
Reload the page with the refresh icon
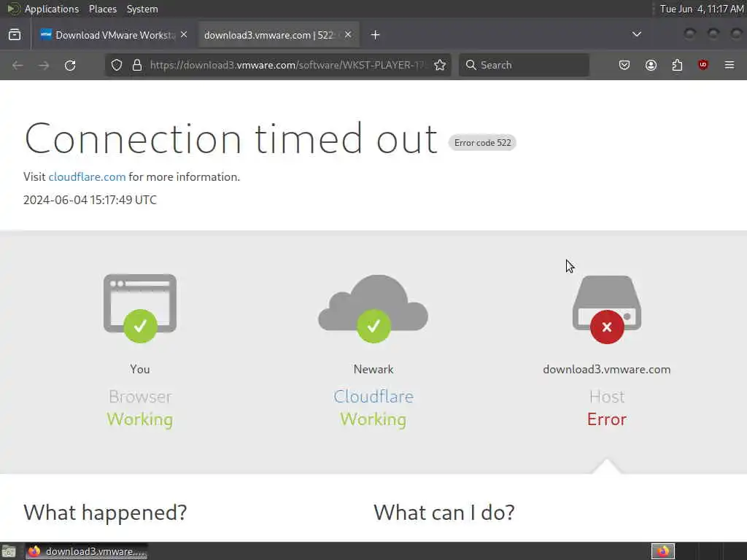(x=70, y=65)
